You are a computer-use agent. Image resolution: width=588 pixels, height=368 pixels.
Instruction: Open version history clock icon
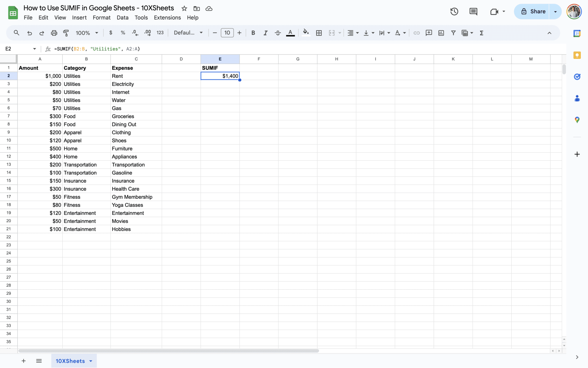[454, 11]
